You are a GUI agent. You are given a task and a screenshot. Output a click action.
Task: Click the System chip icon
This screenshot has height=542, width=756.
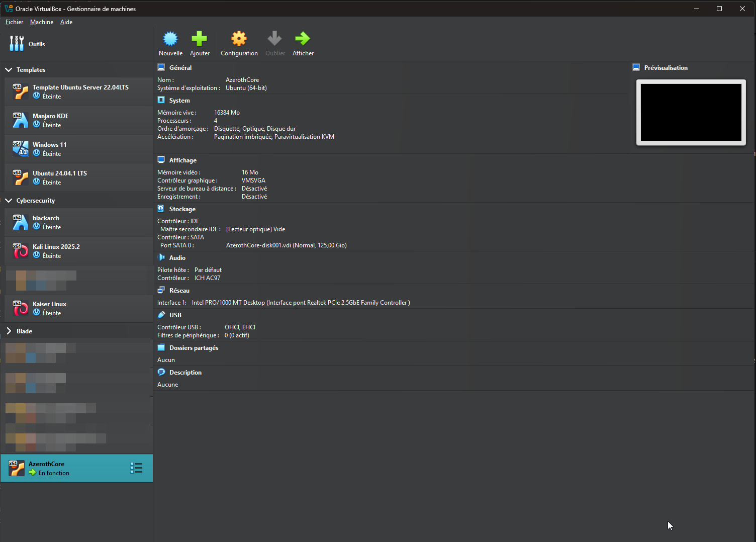(161, 100)
